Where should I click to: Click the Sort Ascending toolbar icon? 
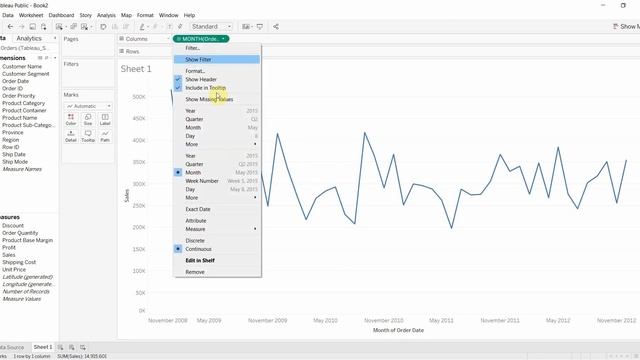coord(115,27)
